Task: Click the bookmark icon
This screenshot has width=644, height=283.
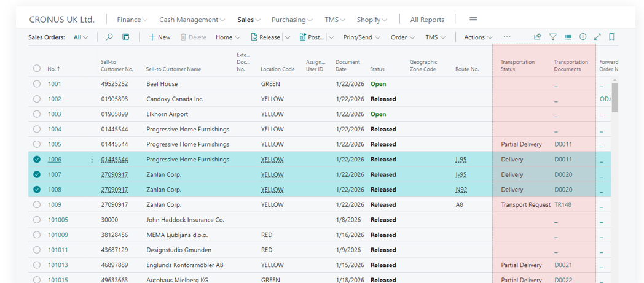Action: click(x=611, y=37)
